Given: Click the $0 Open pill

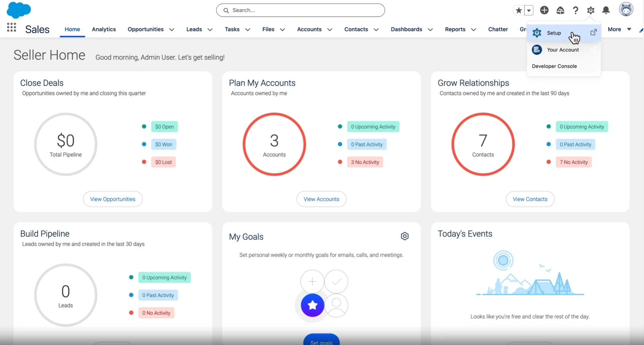Looking at the screenshot, I should coord(164,127).
